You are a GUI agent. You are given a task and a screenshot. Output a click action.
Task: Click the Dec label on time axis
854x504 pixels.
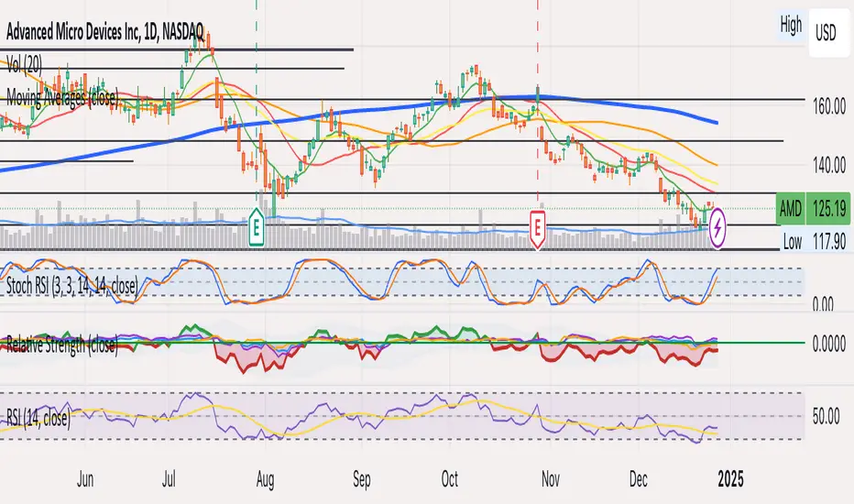pos(639,479)
